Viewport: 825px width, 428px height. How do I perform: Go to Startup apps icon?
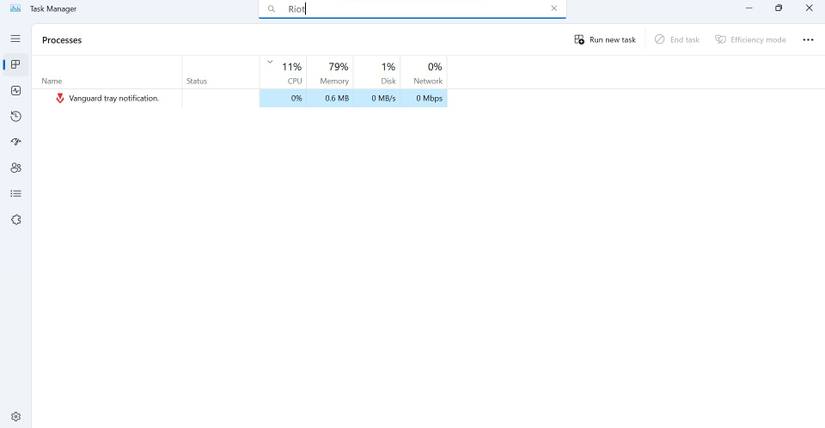(x=15, y=142)
